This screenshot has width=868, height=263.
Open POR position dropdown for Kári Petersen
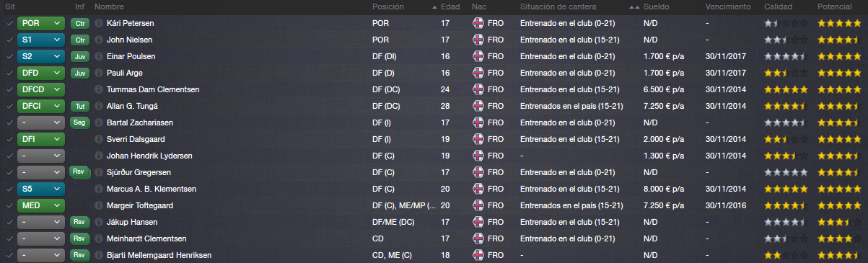(x=41, y=23)
